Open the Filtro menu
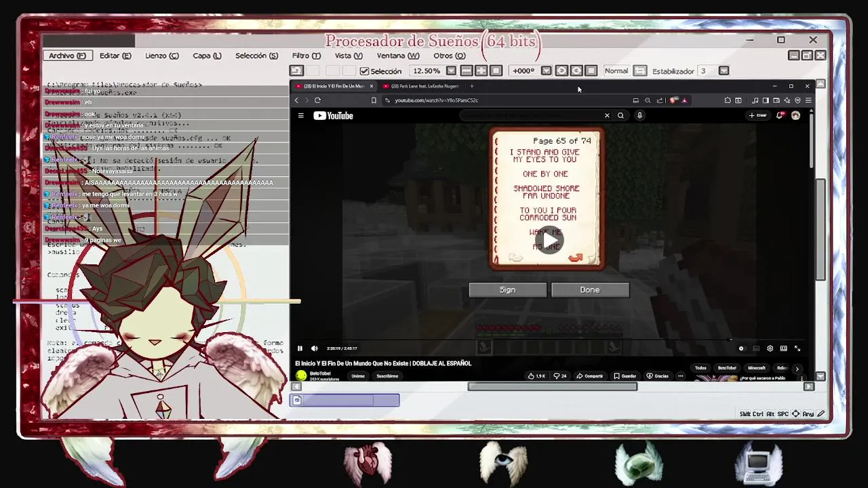Viewport: 868px width, 488px height. [306, 56]
